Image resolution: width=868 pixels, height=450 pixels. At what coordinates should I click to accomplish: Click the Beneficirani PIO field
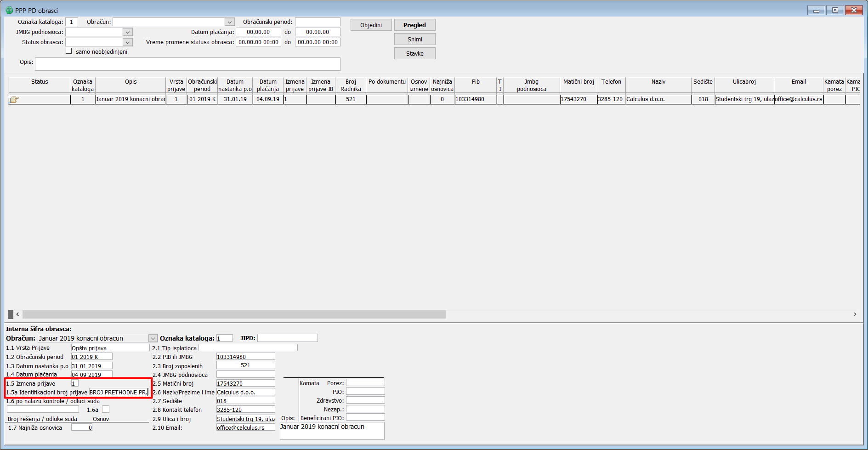pos(365,418)
